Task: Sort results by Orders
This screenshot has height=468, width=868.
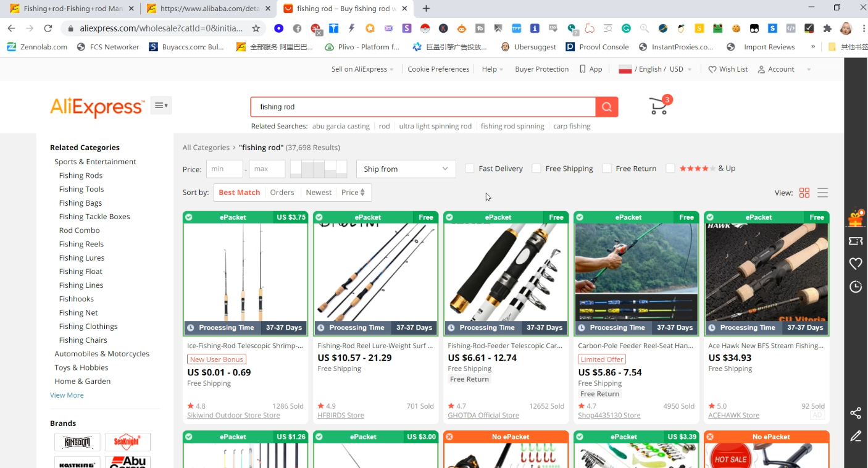Action: 282,193
